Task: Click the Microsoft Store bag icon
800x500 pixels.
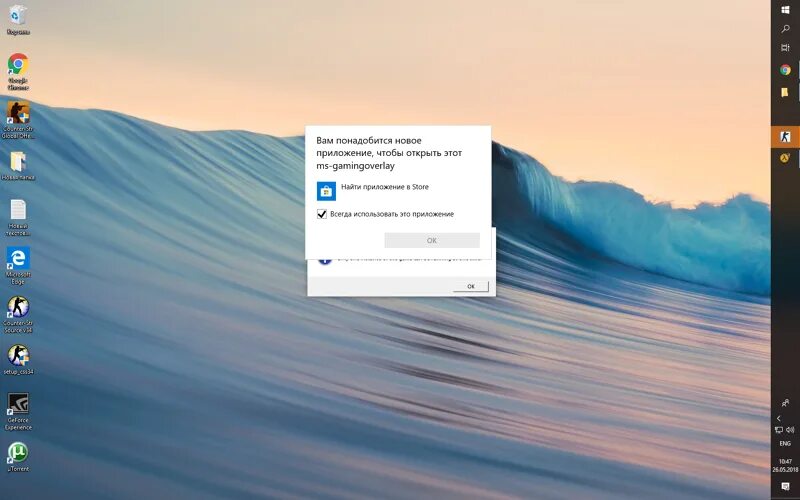Action: click(326, 191)
